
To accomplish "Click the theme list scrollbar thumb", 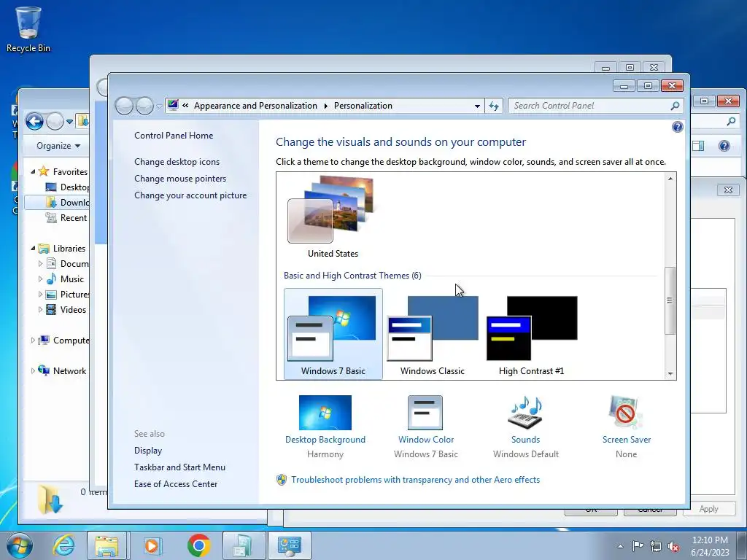I will 670,300.
